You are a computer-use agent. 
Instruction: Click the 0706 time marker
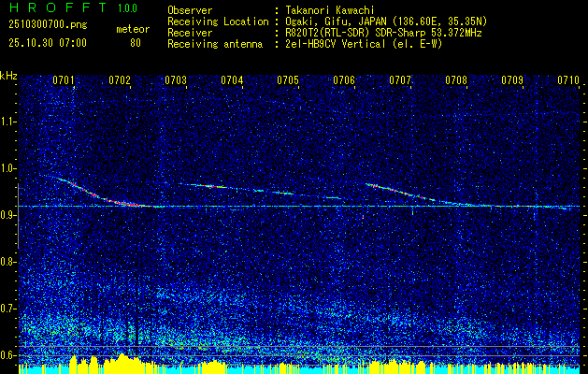click(x=344, y=79)
